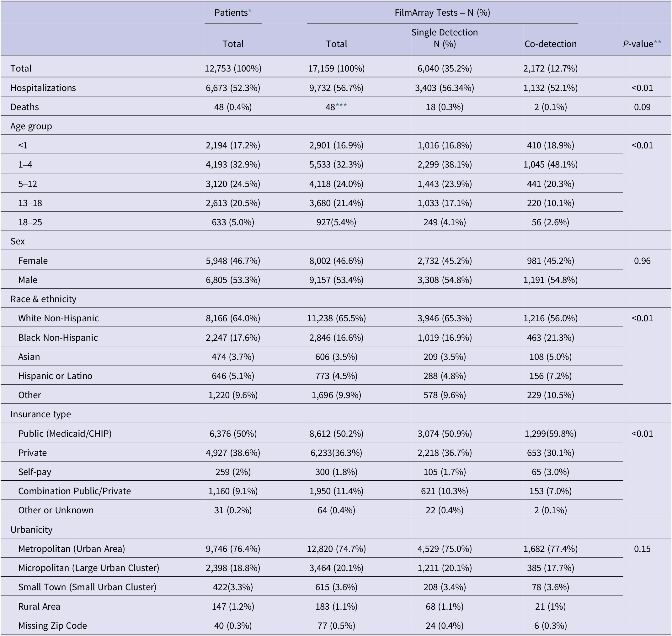
Task: Open the double asterisk footnote after P-value
Action: pos(658,42)
